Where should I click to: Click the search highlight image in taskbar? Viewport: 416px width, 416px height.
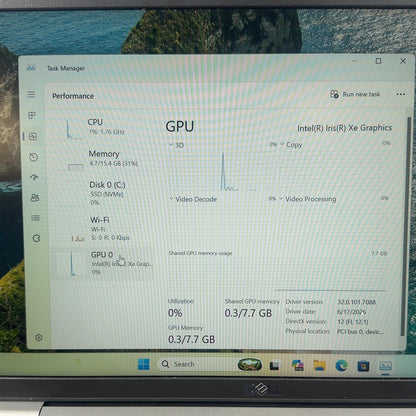tap(250, 364)
